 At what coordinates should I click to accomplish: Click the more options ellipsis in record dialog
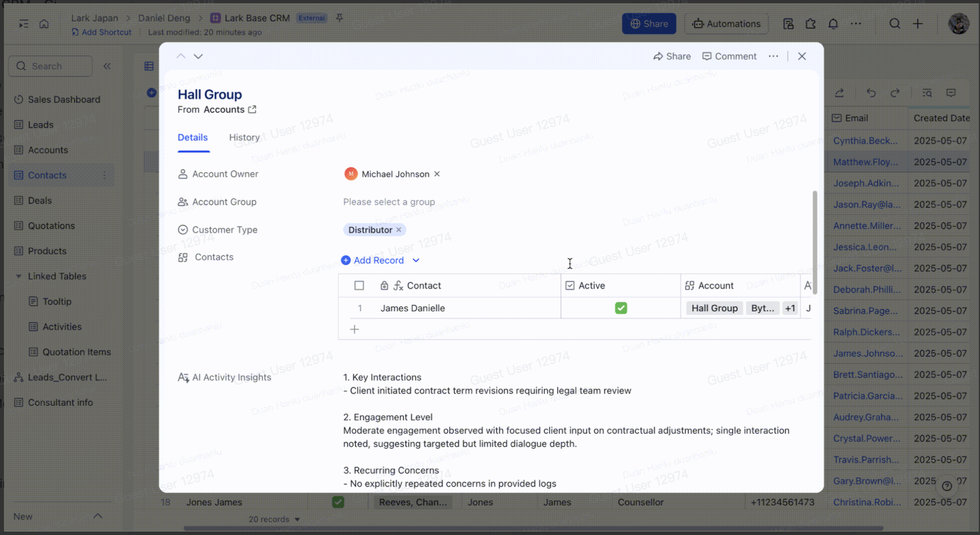pos(773,56)
